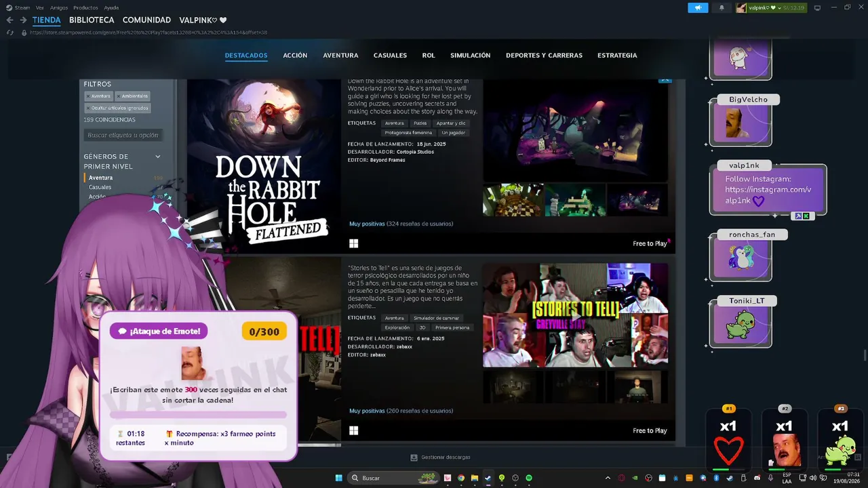Screen dimensions: 868x488
Task: Select the Simulación store category
Action: (x=470, y=56)
